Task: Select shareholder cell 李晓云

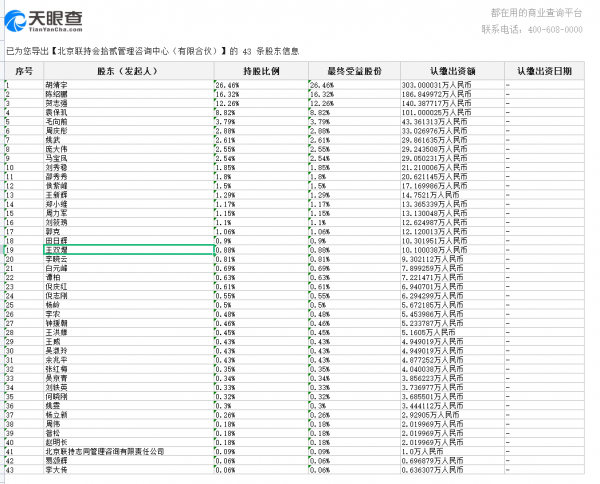Action: 128,259
